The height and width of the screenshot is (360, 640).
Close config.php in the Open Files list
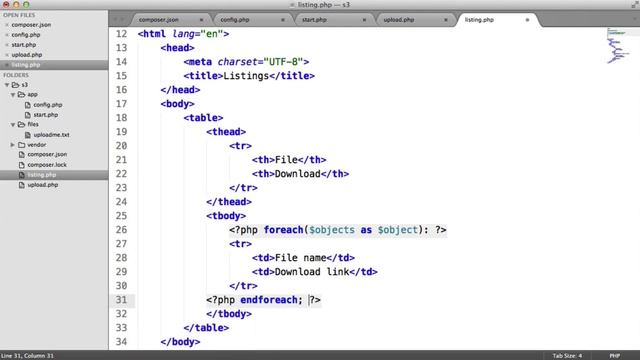click(7, 35)
